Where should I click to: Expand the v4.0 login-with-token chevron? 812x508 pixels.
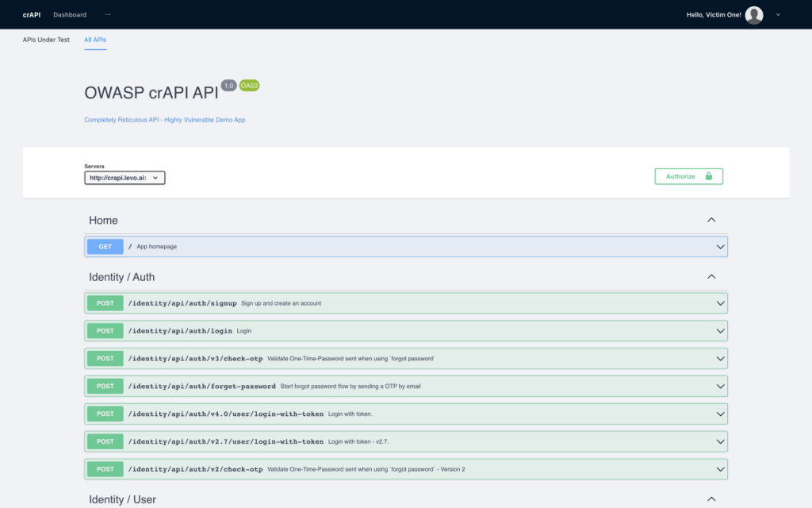pyautogui.click(x=720, y=414)
